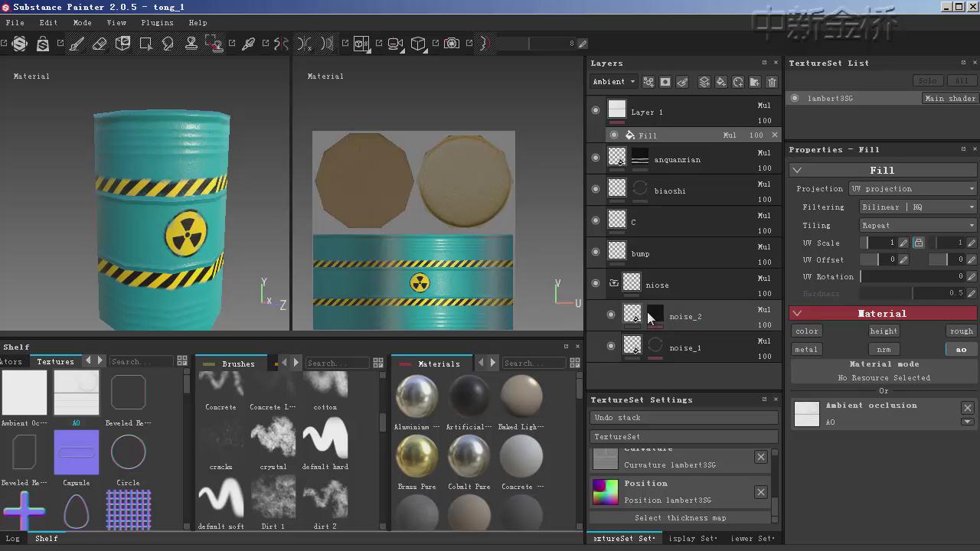Viewport: 980px width, 551px height.
Task: Toggle lambert3SG texture set visibility
Action: click(795, 98)
